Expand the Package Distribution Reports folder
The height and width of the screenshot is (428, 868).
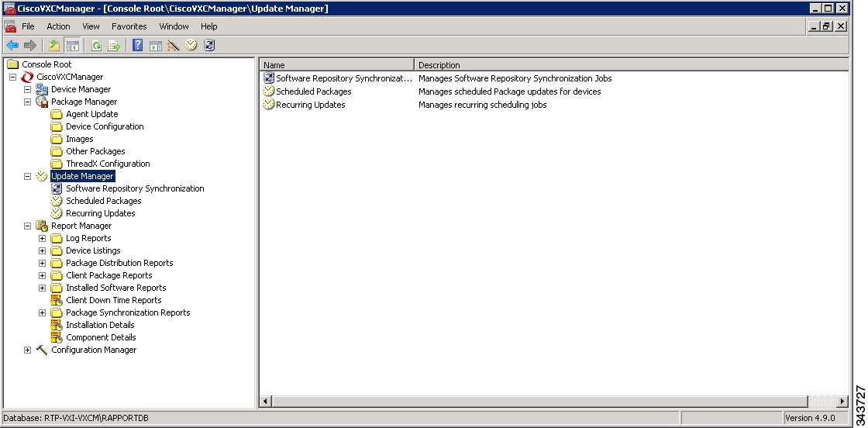pos(42,263)
